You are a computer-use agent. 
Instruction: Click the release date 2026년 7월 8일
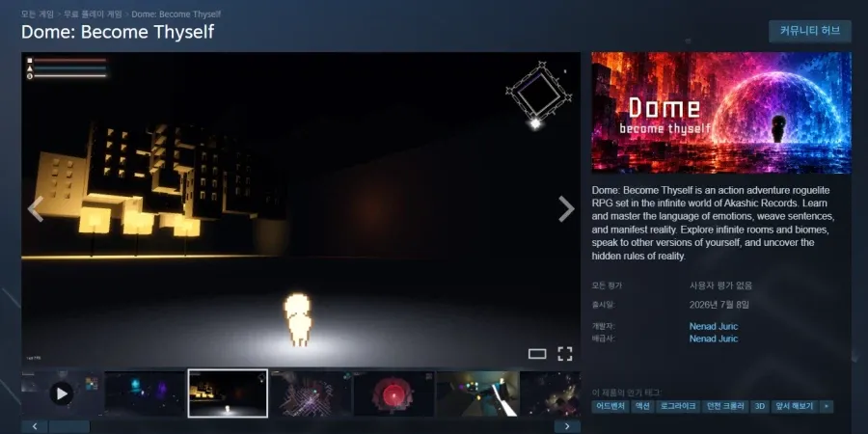(719, 305)
